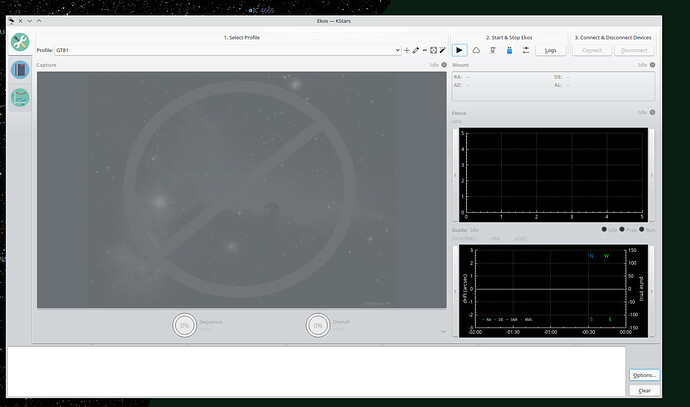Edit the GT81 profile with pencil icon
Screen dimensions: 690x407
416,50
